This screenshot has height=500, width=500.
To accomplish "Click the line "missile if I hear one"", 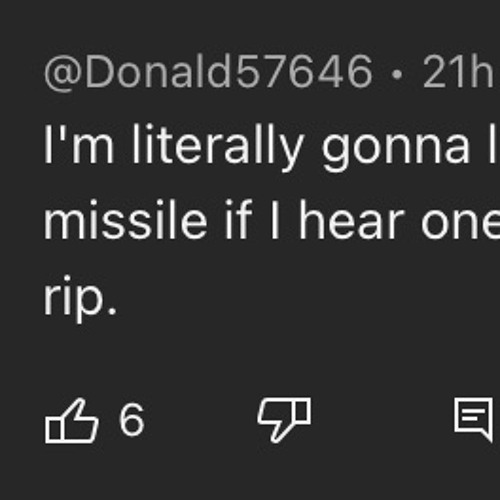I will pos(272,220).
